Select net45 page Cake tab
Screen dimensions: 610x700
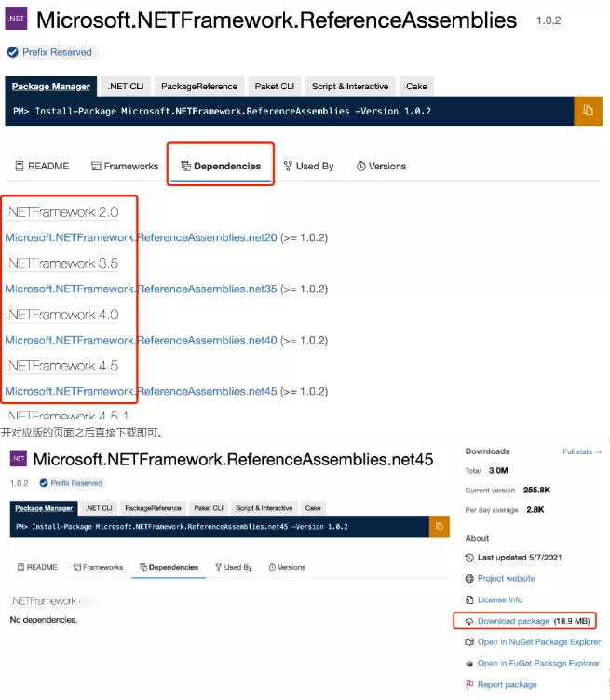(x=313, y=508)
